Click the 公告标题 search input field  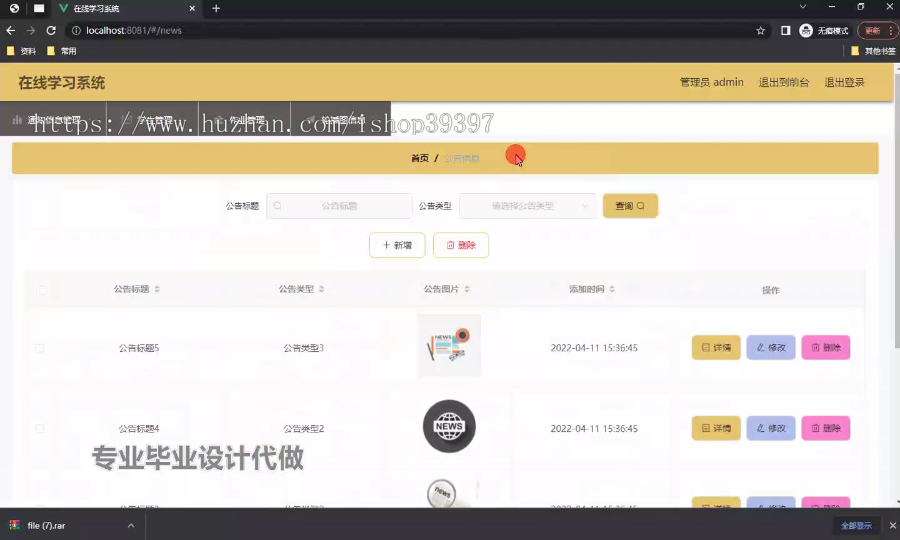339,205
